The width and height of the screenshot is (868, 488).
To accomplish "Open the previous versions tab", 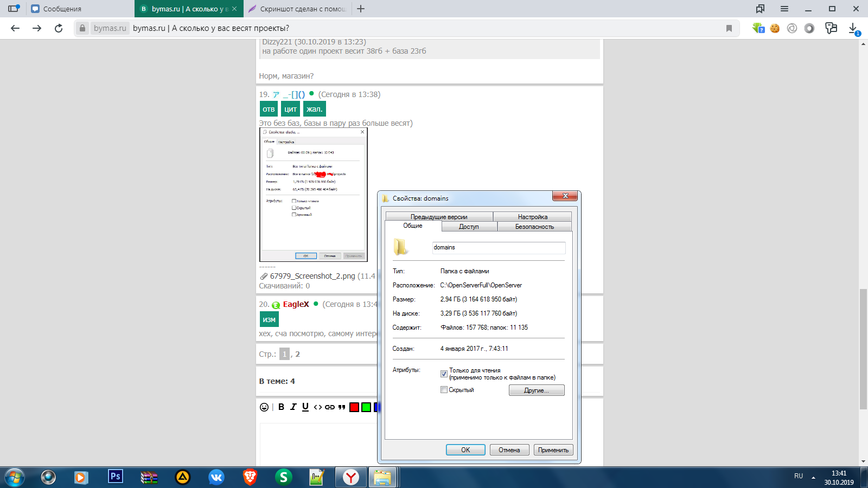I will [439, 217].
